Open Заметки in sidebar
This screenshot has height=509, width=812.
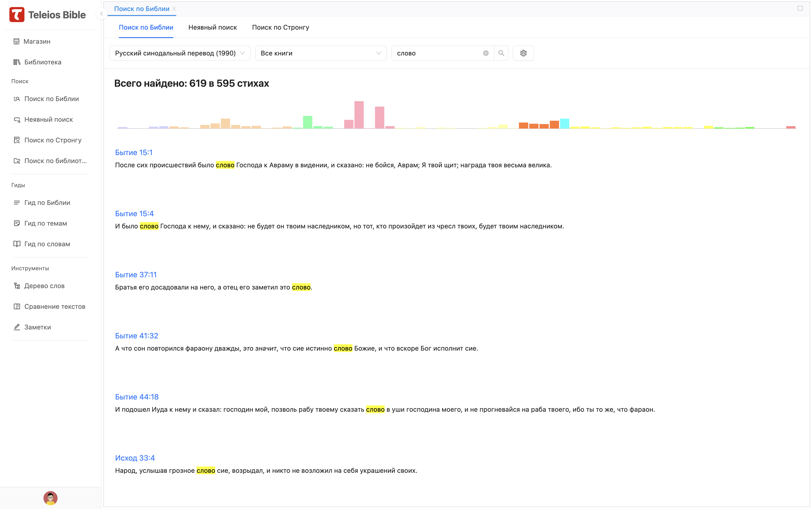[x=37, y=327]
